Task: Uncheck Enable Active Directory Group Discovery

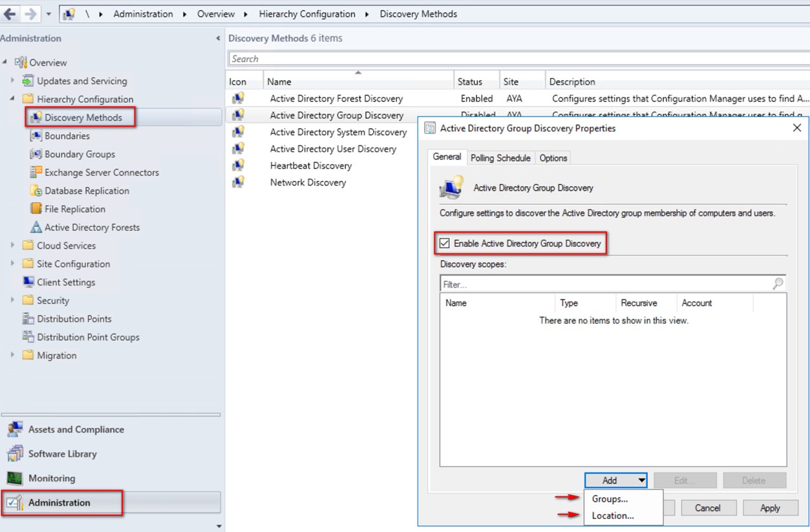Action: (444, 244)
